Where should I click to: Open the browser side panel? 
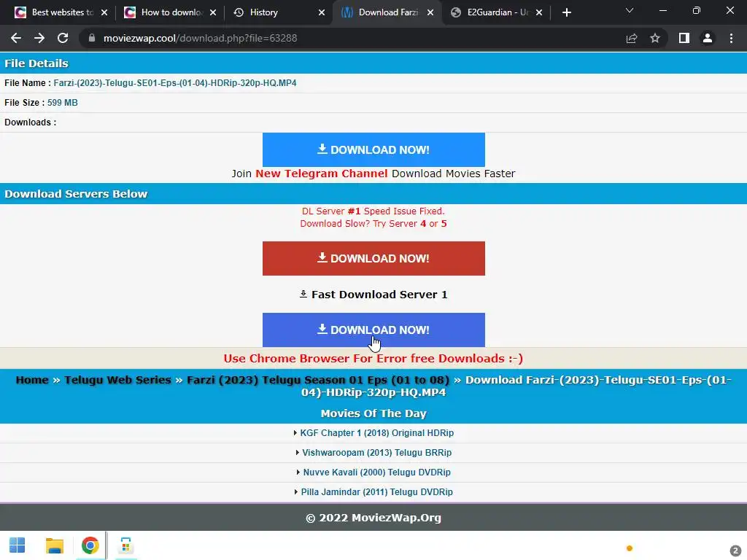click(684, 38)
